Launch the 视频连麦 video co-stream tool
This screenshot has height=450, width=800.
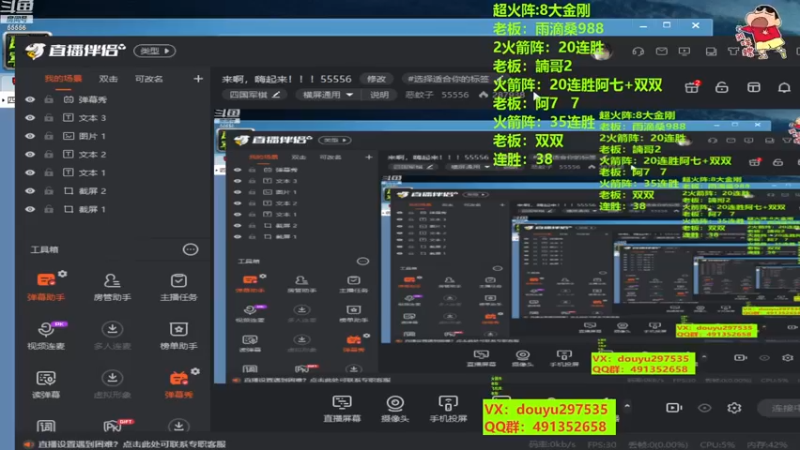pos(46,336)
